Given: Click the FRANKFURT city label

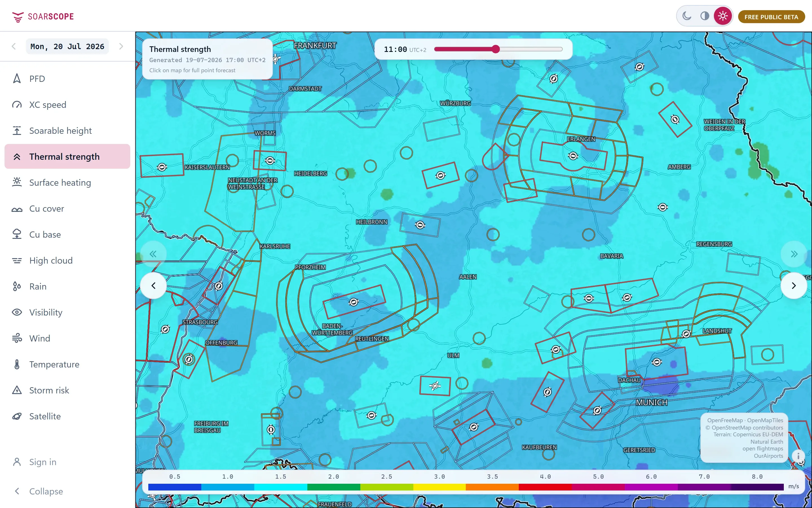Looking at the screenshot, I should tap(315, 45).
